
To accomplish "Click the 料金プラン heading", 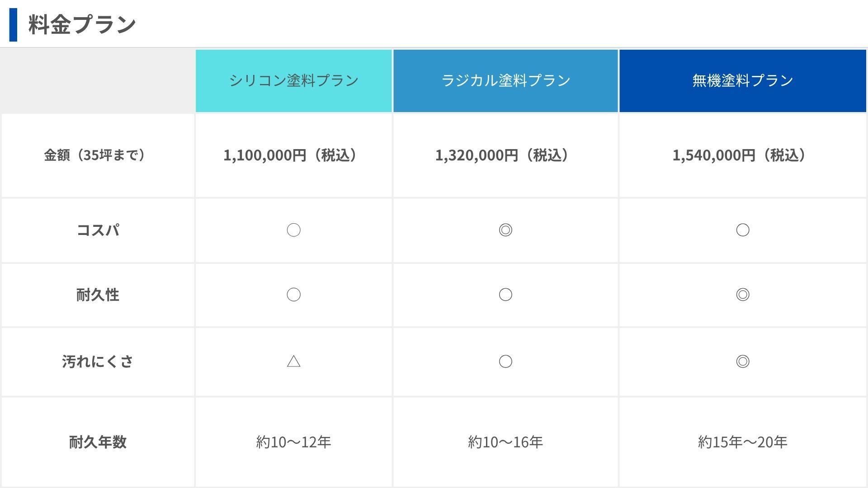I will pos(82,24).
